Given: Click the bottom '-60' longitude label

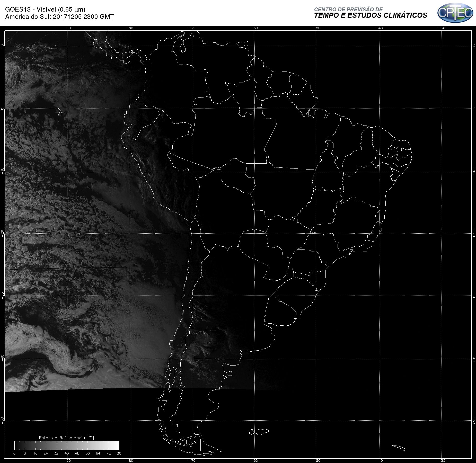Looking at the screenshot, I should pos(254,460).
